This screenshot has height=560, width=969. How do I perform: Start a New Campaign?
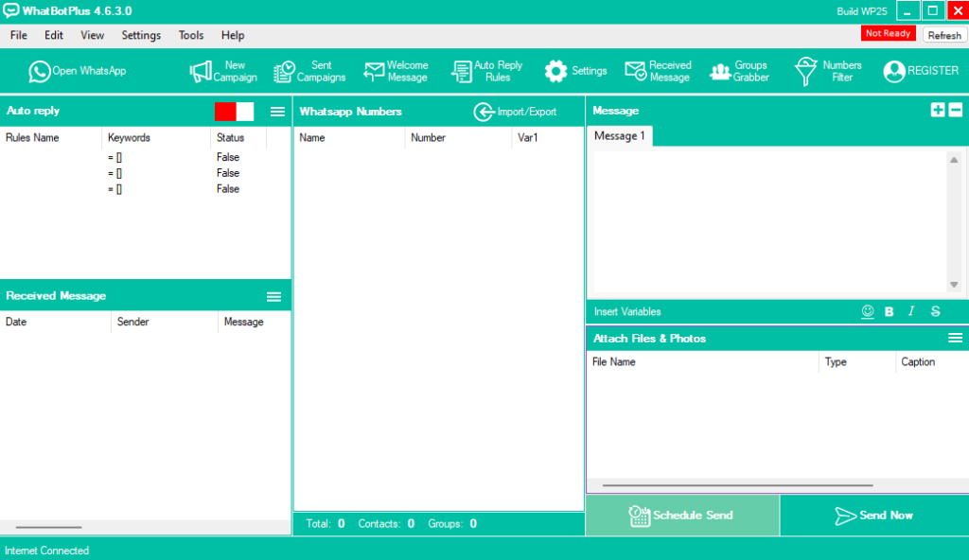coord(223,71)
